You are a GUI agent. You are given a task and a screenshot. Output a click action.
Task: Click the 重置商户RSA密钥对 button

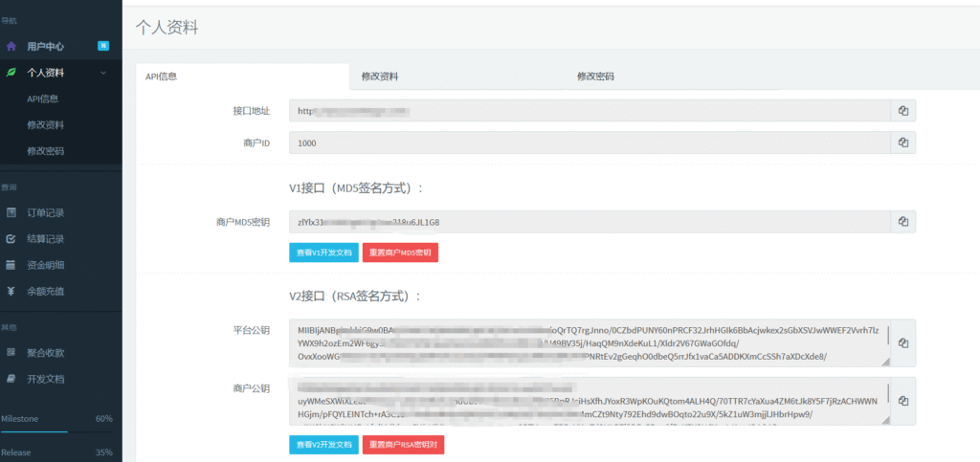[403, 445]
